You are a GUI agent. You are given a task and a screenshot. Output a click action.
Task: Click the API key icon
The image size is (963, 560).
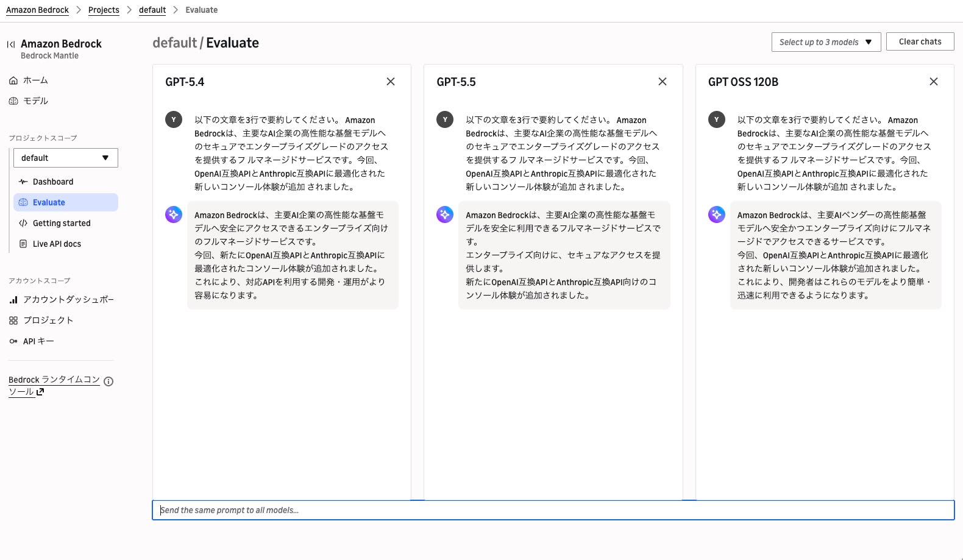click(13, 341)
